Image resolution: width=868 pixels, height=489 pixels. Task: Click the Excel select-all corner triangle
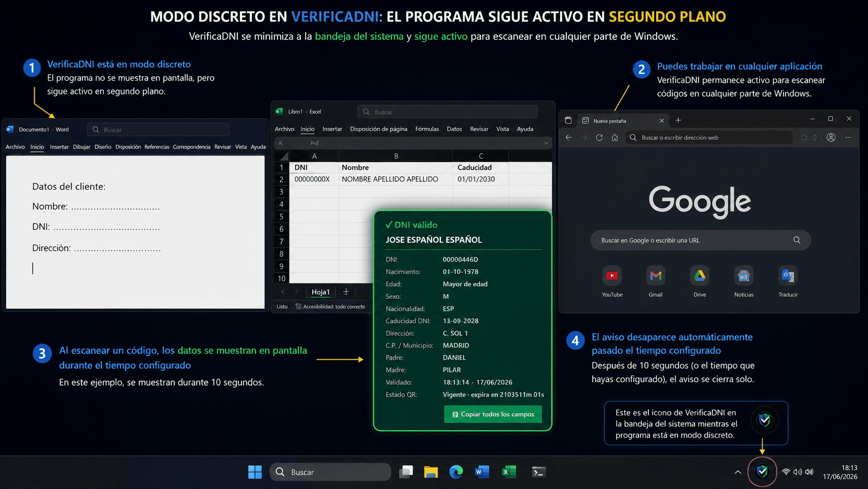[283, 156]
